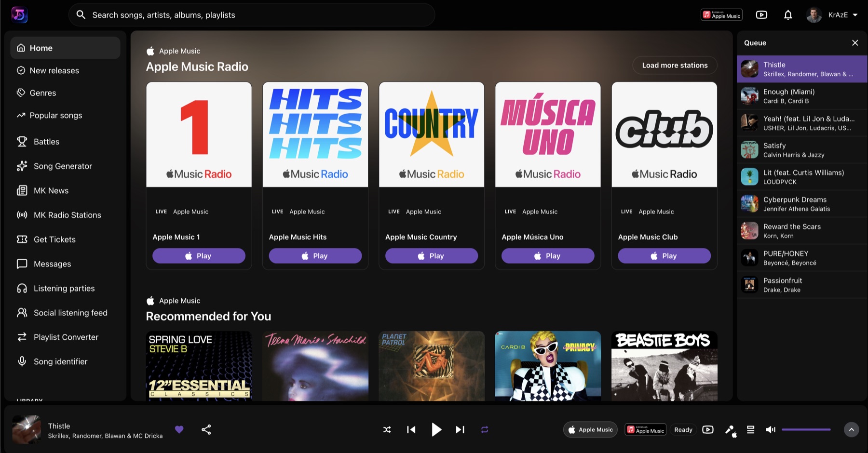Screen dimensions: 868x453
Task: Open notifications bell
Action: coord(788,15)
